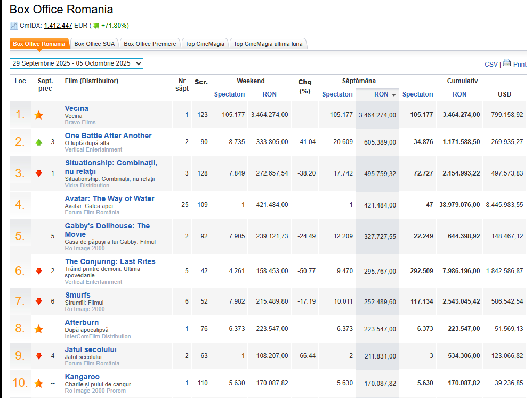This screenshot has width=532, height=398.
Task: Switch to Box Office SUA tab
Action: click(x=94, y=44)
